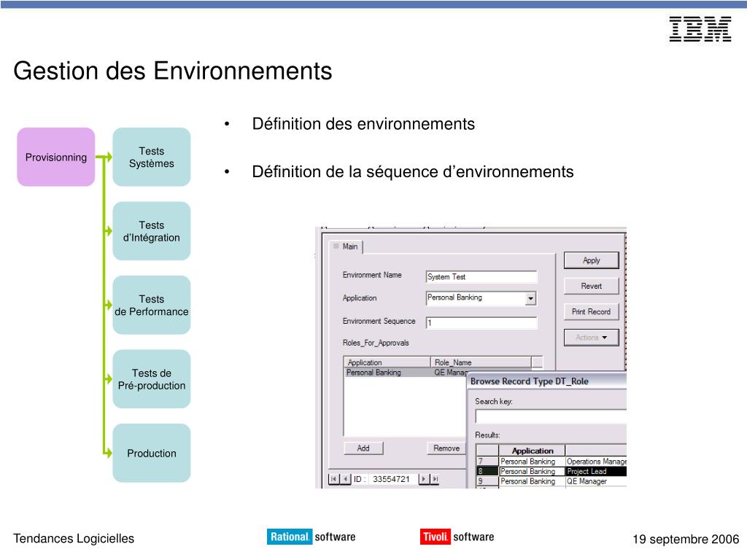Go to last record navigation icon
The height and width of the screenshot is (560, 747).
[435, 479]
